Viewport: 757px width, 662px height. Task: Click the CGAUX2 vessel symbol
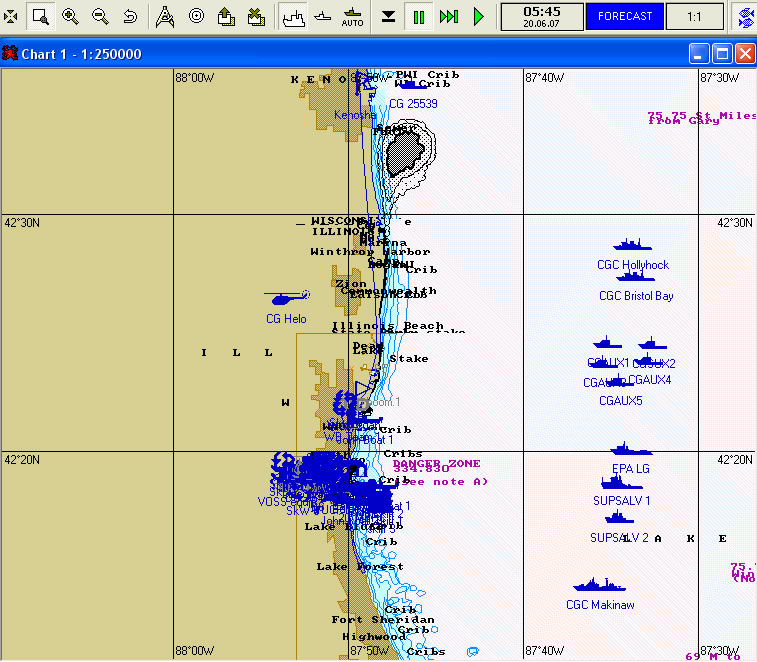coord(652,343)
